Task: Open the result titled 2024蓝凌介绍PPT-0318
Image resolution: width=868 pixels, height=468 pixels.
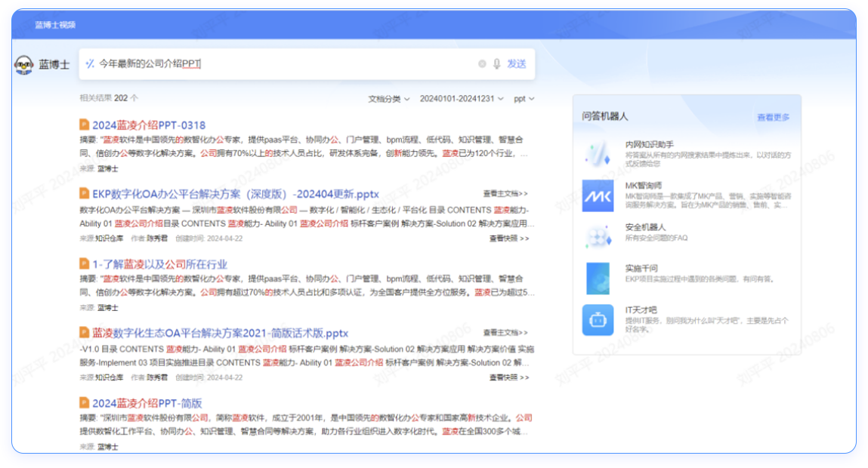Action: point(149,125)
